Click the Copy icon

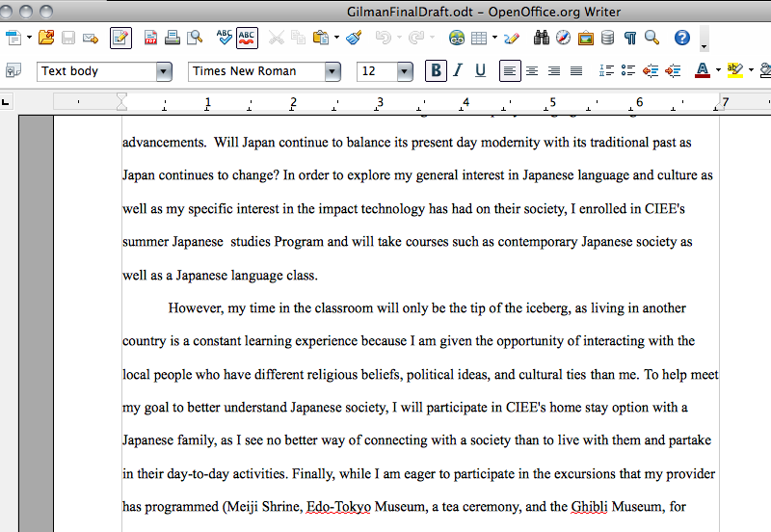pos(298,38)
